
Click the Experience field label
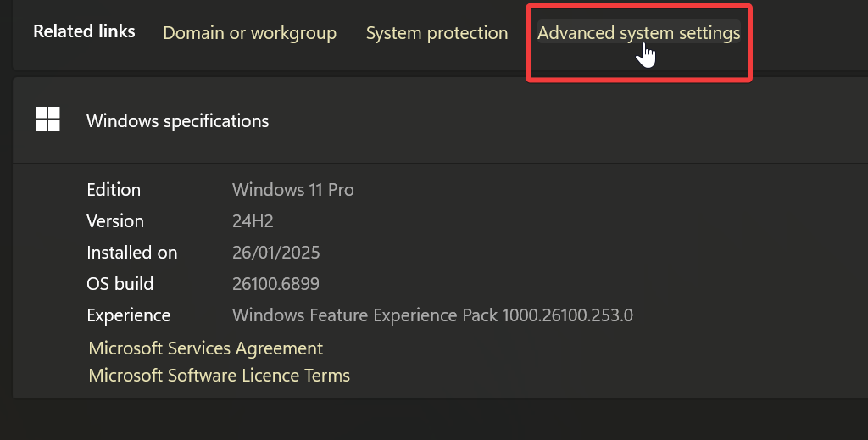(129, 315)
